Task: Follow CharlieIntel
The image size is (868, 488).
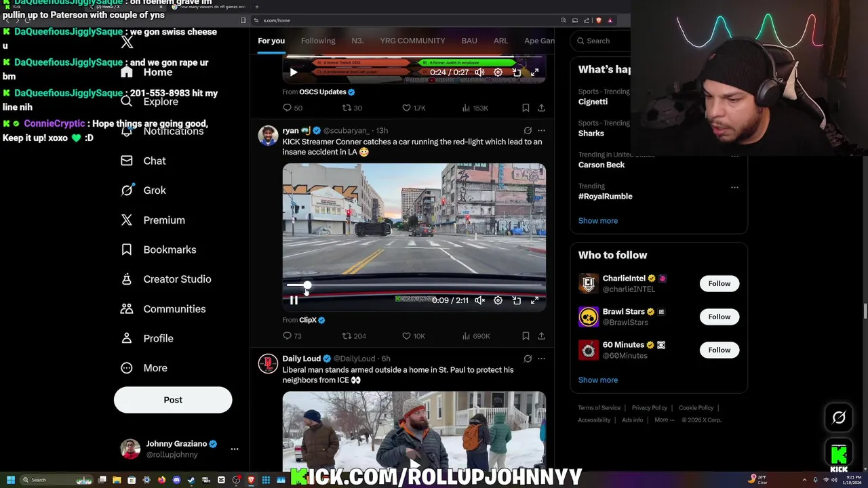Action: 719,284
